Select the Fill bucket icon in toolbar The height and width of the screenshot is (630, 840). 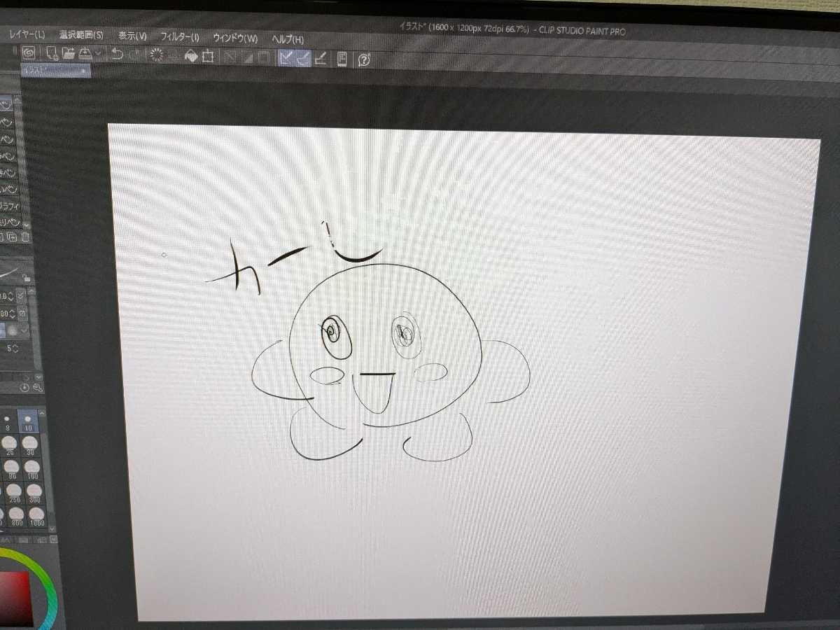(x=191, y=57)
